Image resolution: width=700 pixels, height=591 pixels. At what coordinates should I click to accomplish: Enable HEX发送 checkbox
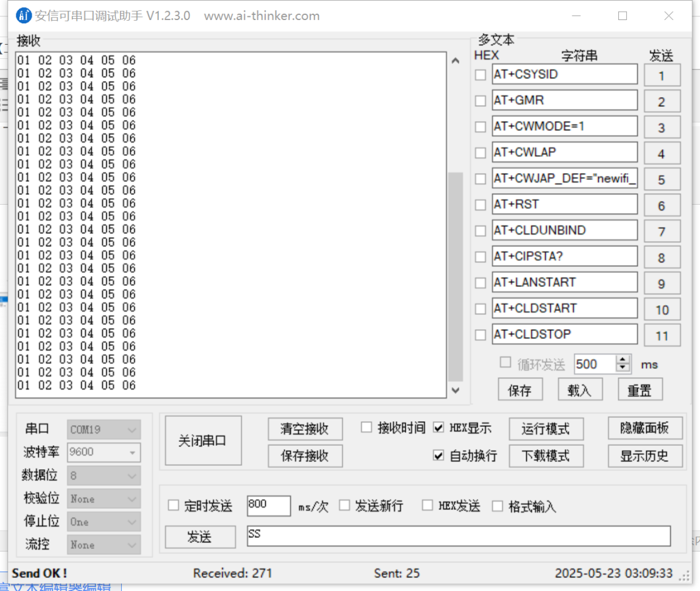pyautogui.click(x=427, y=505)
